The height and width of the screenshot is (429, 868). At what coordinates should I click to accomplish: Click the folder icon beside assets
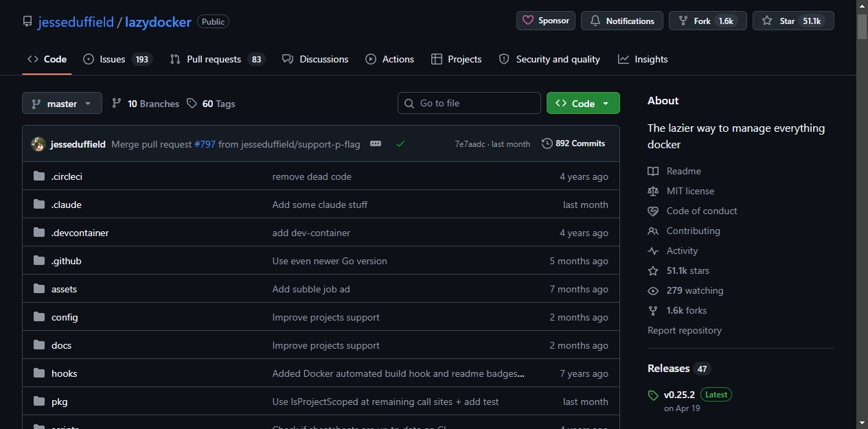(39, 289)
